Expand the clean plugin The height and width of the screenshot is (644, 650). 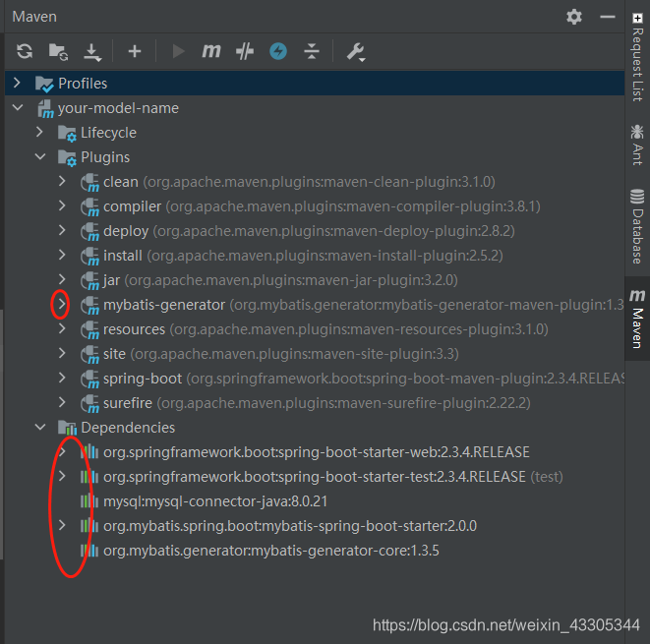point(62,181)
